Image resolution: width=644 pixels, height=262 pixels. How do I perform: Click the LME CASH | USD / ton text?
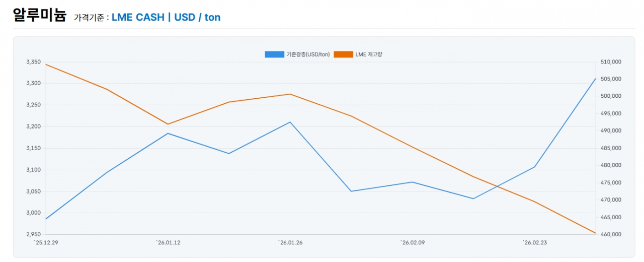[166, 17]
